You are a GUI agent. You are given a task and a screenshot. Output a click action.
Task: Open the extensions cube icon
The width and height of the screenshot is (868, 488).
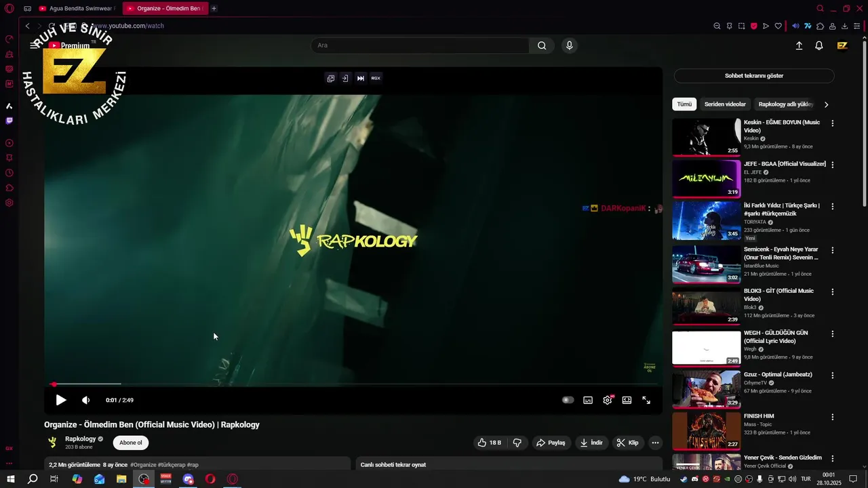(821, 26)
